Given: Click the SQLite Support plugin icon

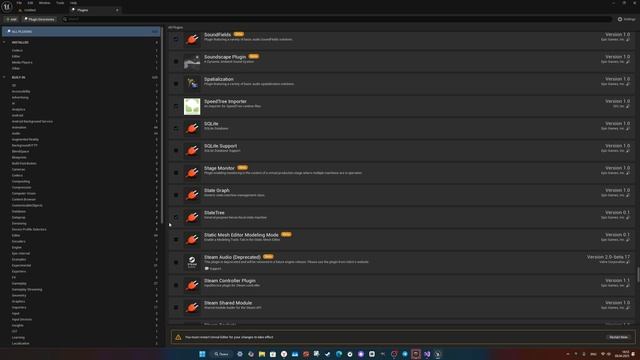Looking at the screenshot, I should tap(192, 151).
